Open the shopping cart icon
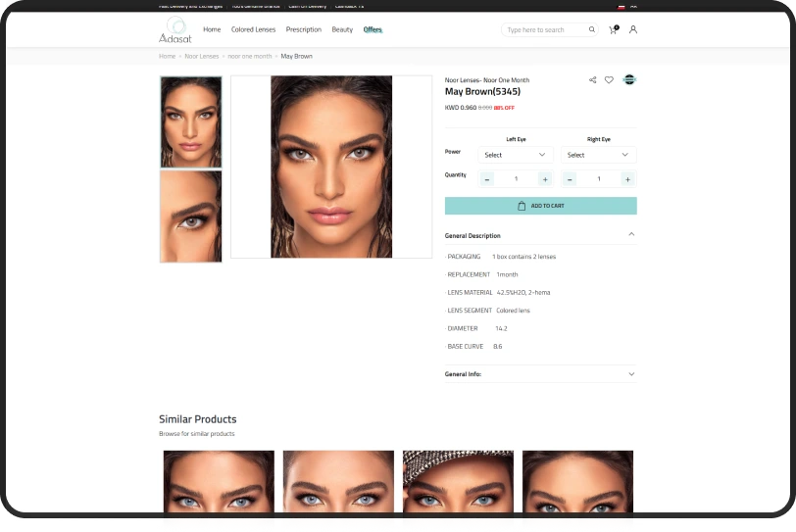 [614, 29]
